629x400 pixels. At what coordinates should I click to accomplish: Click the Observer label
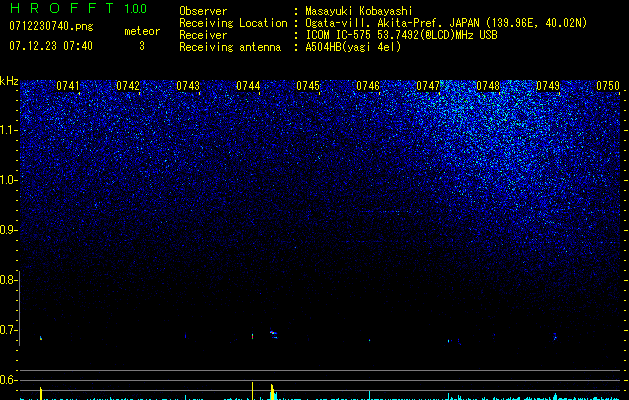(203, 11)
